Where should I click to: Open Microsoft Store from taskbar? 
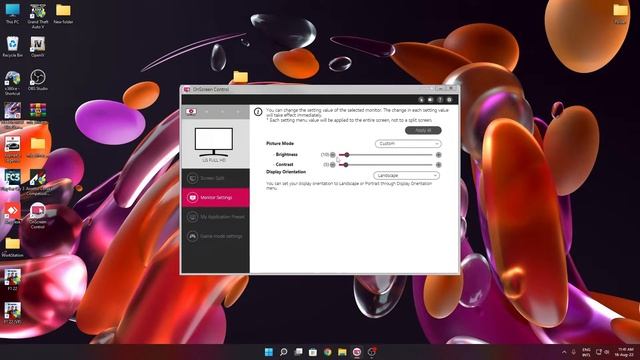coord(313,352)
